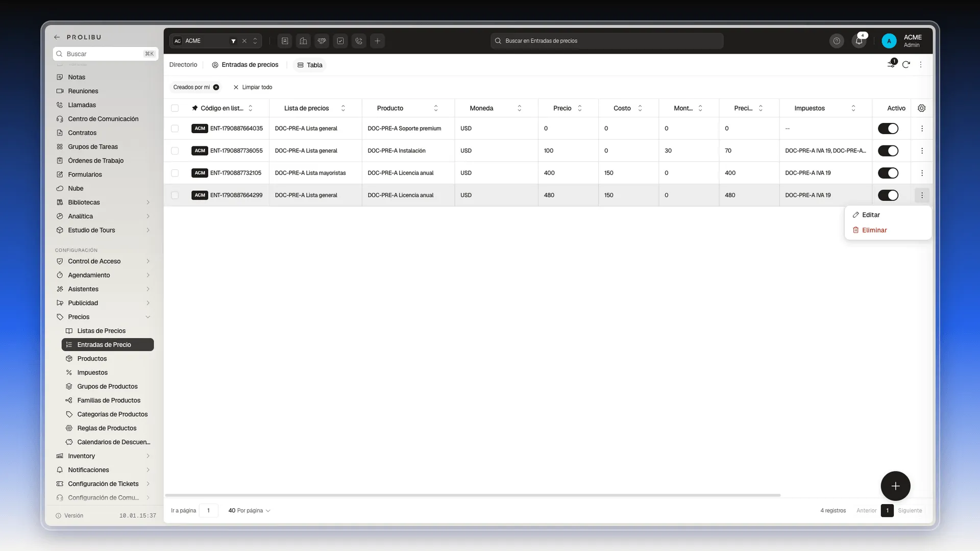980x551 pixels.
Task: Click the handshake deals icon in top toolbar
Action: click(322, 41)
